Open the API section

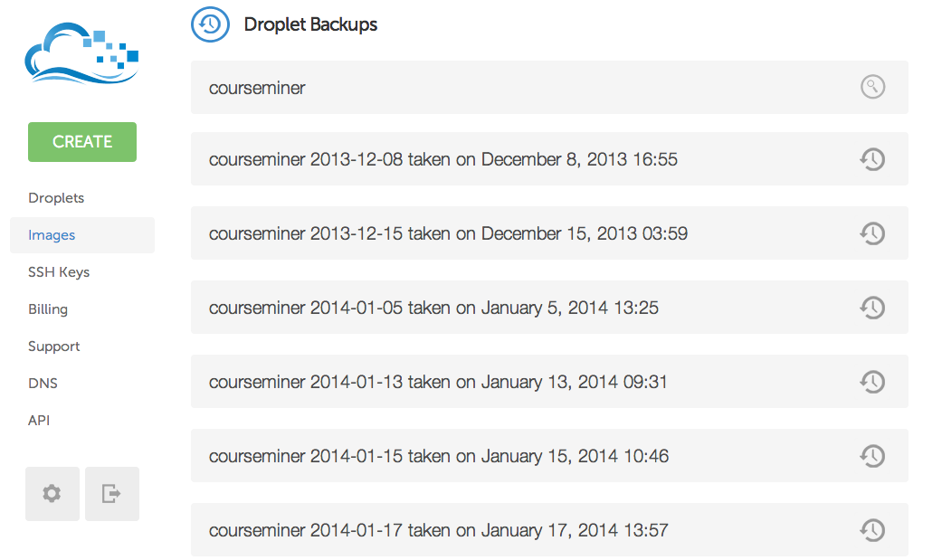[39, 421]
